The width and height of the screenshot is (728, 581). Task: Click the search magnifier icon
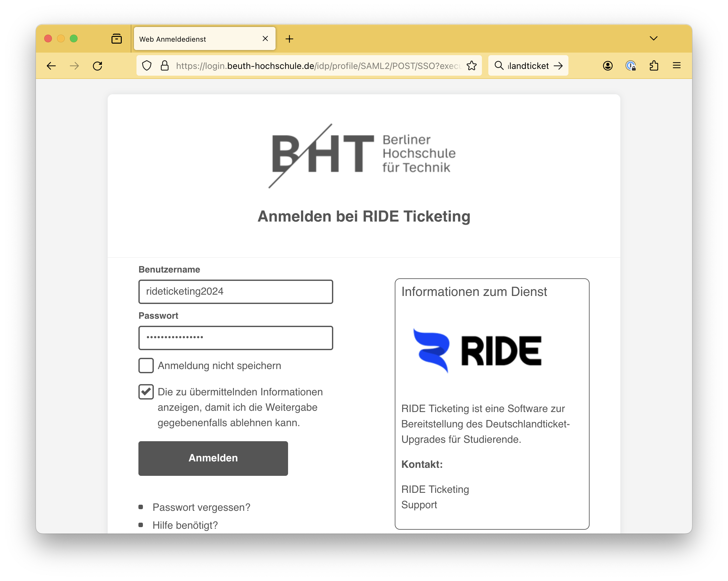(499, 65)
